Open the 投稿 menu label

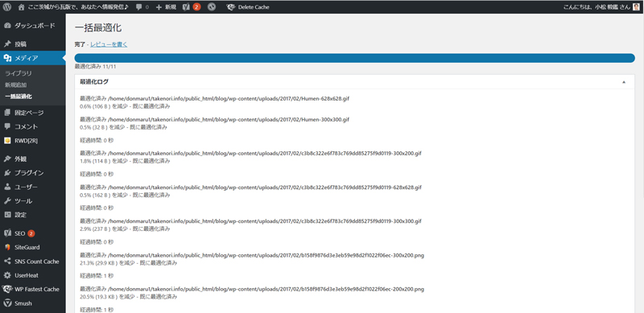pyautogui.click(x=21, y=44)
